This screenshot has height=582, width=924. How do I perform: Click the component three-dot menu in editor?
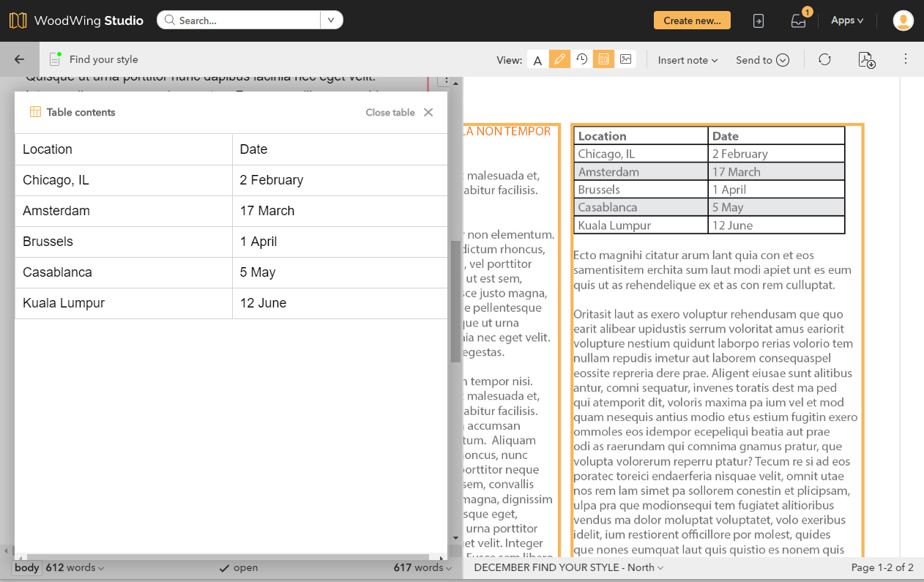point(447,82)
